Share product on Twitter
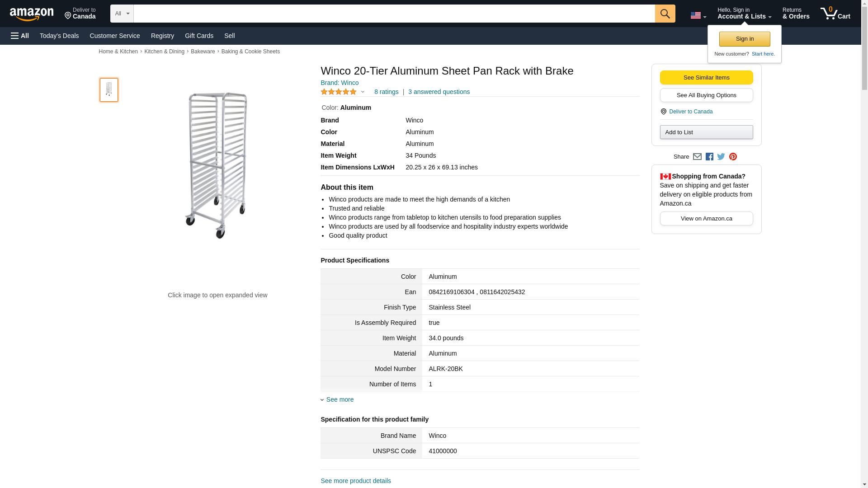The image size is (868, 488). [x=721, y=157]
